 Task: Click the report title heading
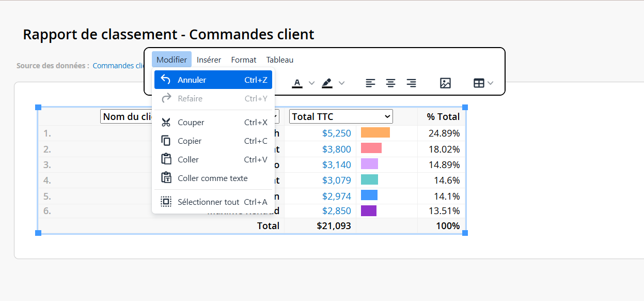tap(168, 35)
